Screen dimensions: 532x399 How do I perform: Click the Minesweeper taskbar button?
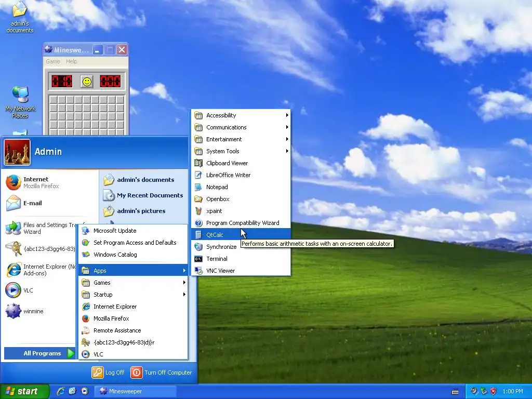(x=135, y=391)
